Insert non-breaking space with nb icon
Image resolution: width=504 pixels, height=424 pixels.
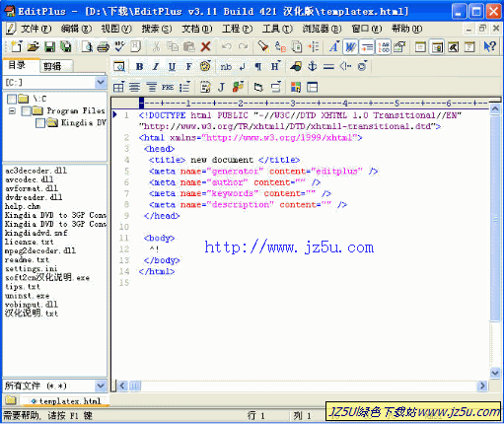226,67
